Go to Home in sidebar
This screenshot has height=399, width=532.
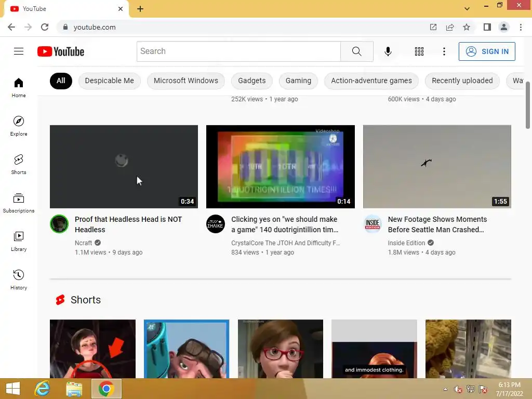[19, 87]
